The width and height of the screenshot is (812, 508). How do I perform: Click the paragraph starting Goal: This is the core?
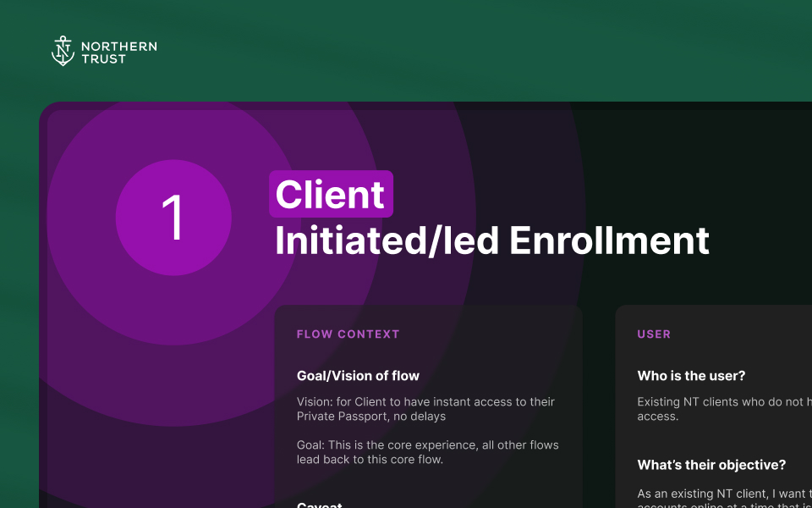(x=427, y=452)
